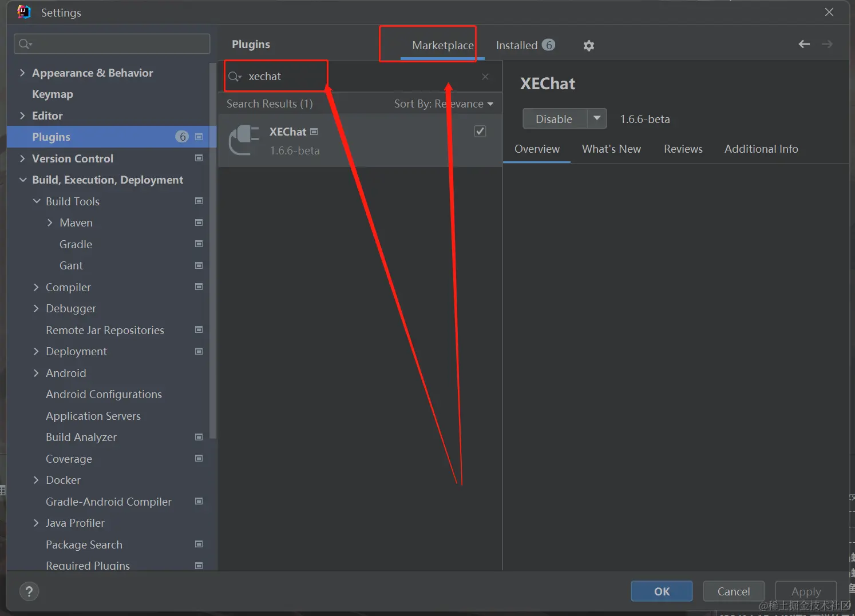Expand the Maven node

pos(50,222)
